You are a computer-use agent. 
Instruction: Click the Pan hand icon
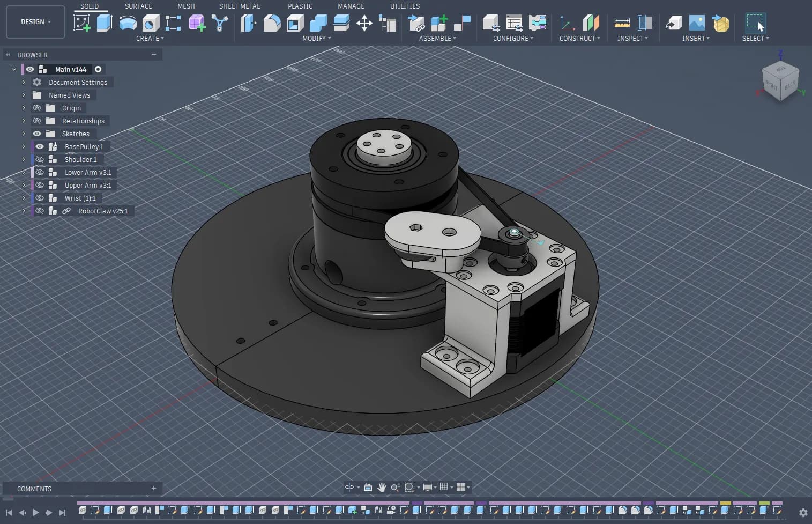click(382, 487)
